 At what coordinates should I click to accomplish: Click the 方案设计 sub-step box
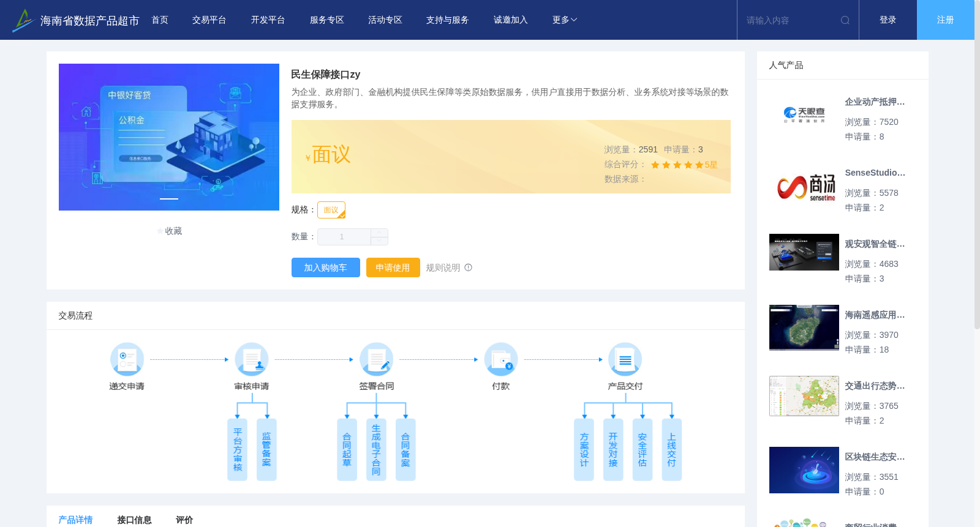(x=584, y=450)
